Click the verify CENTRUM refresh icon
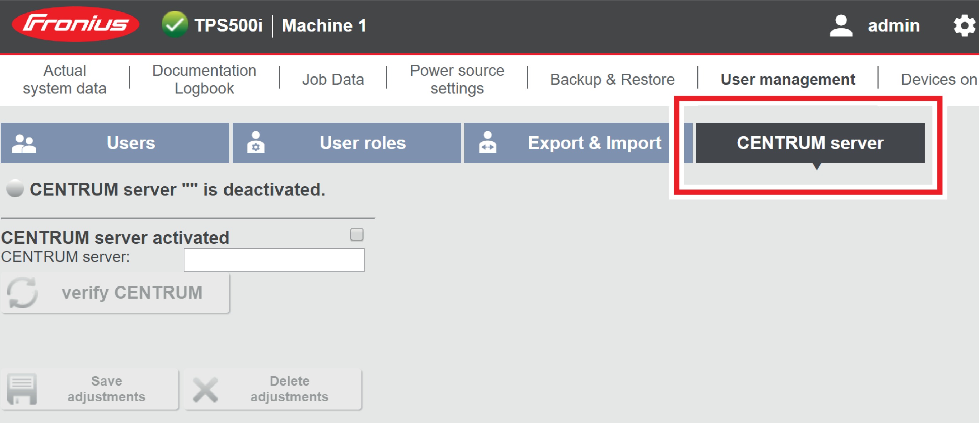This screenshot has width=980, height=423. 22,293
